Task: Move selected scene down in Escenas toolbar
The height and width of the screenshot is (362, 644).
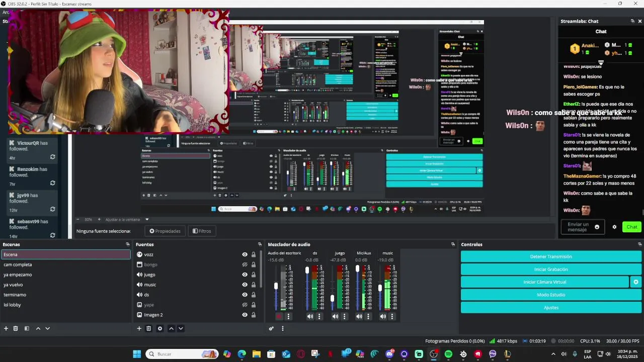Action: 47,328
